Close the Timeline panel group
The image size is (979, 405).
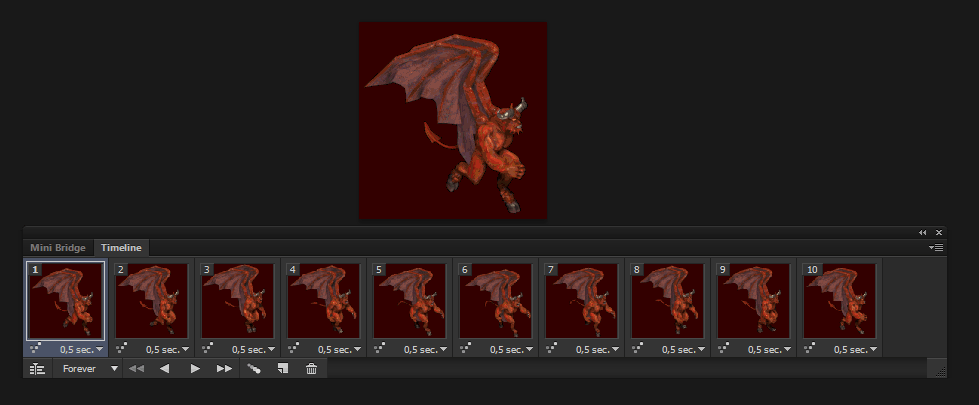(938, 233)
